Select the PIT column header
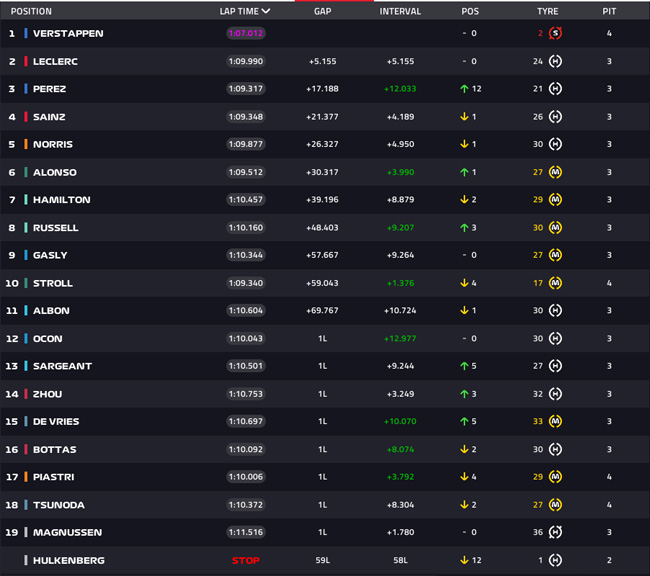Screen dimensions: 650x576 click(609, 11)
